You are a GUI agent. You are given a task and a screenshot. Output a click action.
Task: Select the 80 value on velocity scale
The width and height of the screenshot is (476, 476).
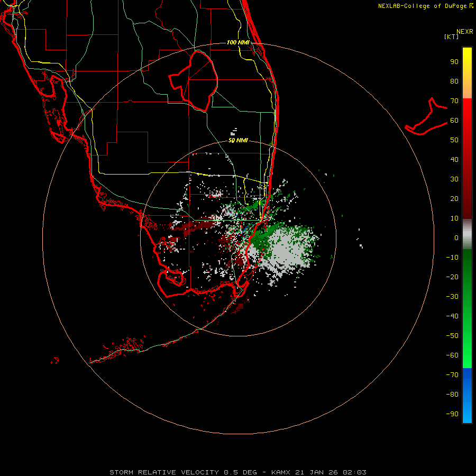pyautogui.click(x=454, y=81)
